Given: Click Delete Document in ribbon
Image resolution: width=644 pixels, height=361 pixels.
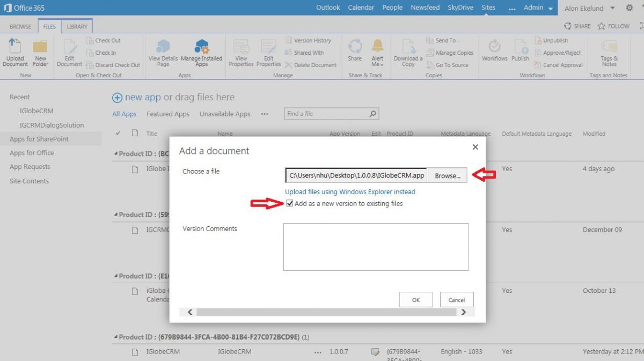Looking at the screenshot, I should tap(311, 65).
